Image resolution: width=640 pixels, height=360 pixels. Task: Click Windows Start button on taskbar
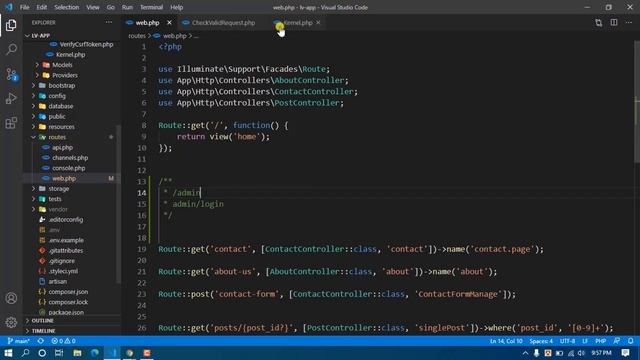coord(8,353)
